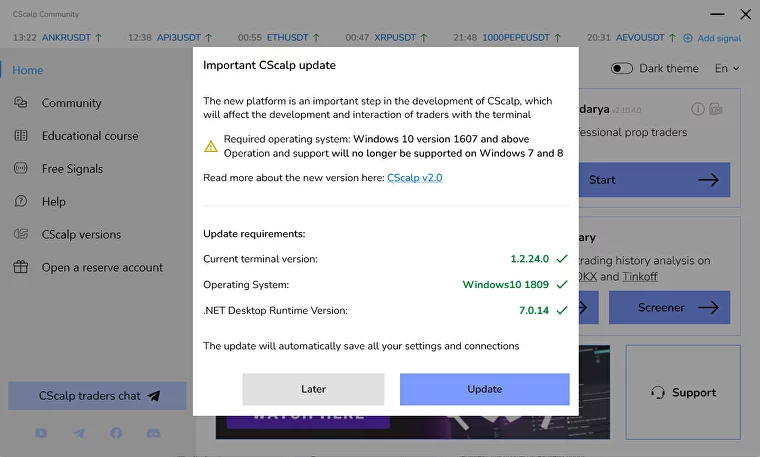
Task: Select Free Signals in sidebar
Action: [72, 169]
